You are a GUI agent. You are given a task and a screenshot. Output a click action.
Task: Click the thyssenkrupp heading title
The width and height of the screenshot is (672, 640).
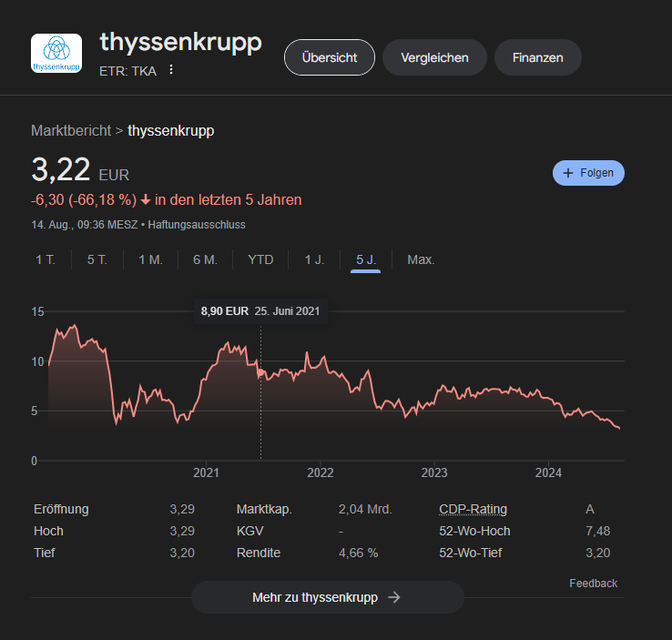180,43
